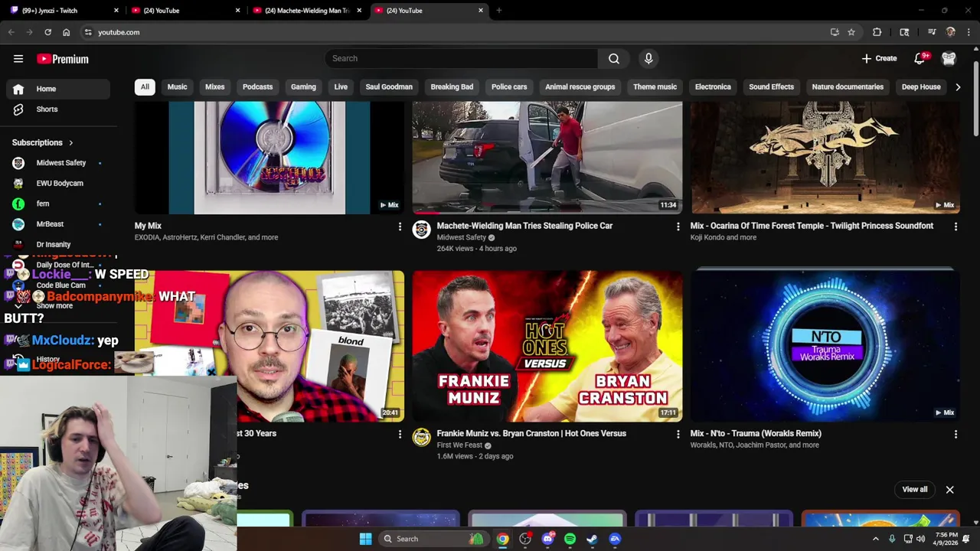
Task: Open the Windows Start menu
Action: click(365, 539)
